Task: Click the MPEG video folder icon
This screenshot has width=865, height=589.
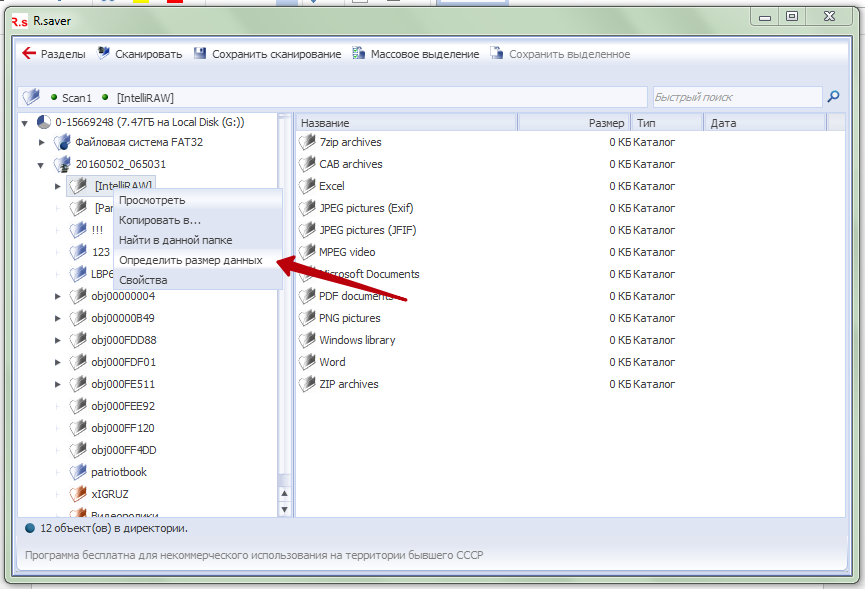Action: point(307,252)
